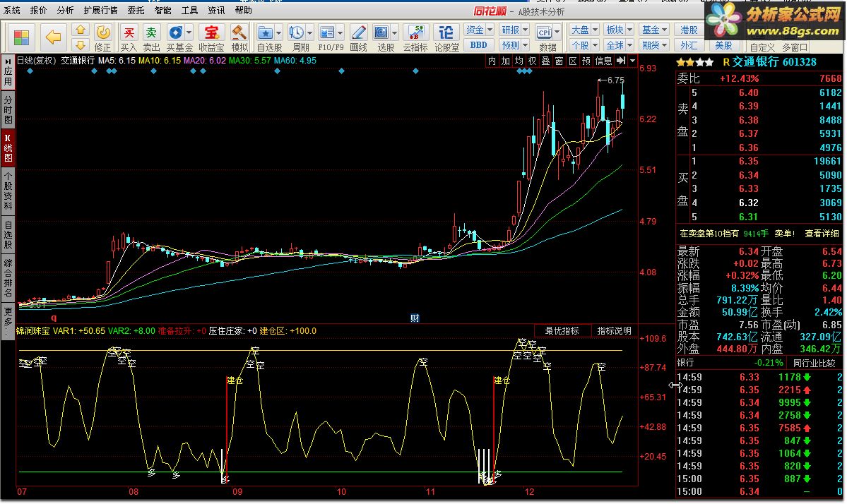The width and height of the screenshot is (847, 504).
Task: Expand the 研报 dropdown arrow
Action: click(525, 29)
